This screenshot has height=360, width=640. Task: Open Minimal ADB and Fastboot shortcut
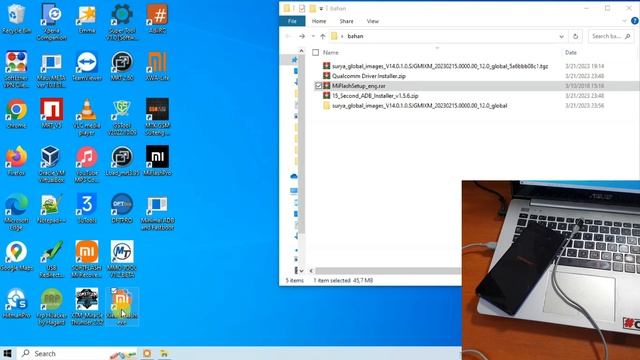[157, 211]
